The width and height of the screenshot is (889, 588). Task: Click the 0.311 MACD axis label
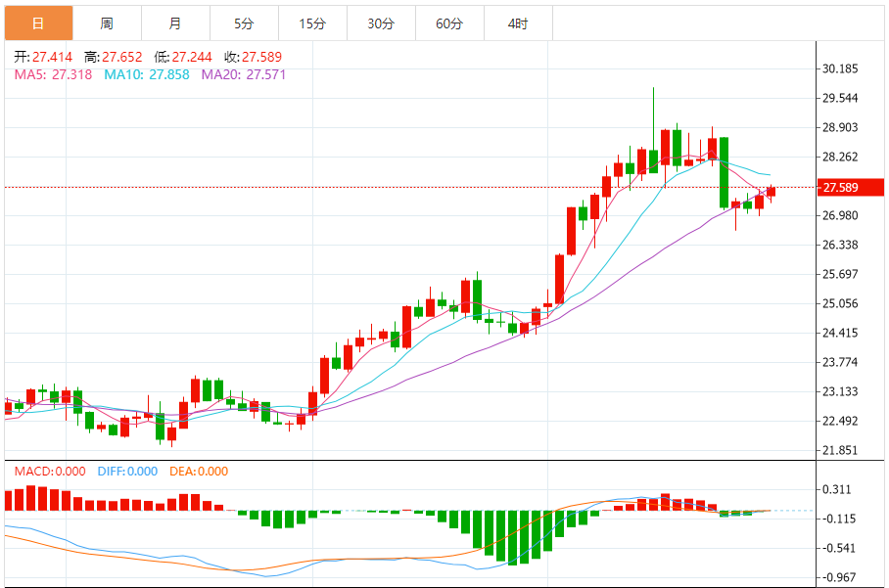(837, 489)
